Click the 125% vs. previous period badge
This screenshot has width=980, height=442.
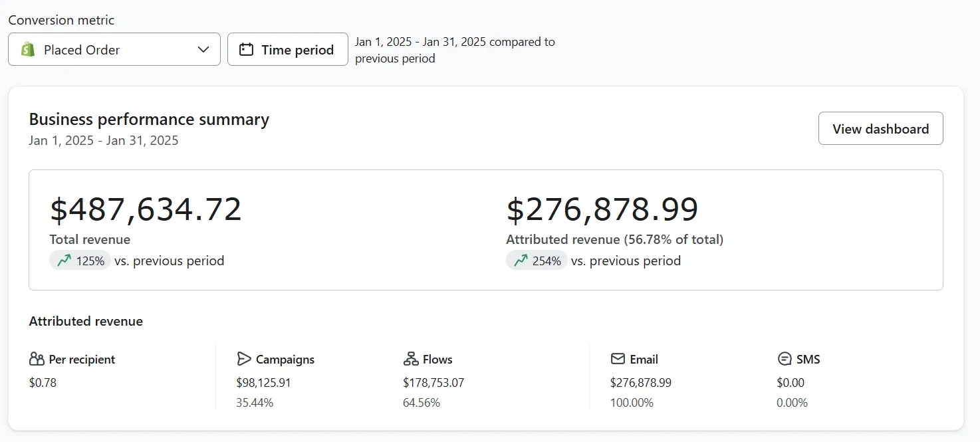click(x=80, y=261)
